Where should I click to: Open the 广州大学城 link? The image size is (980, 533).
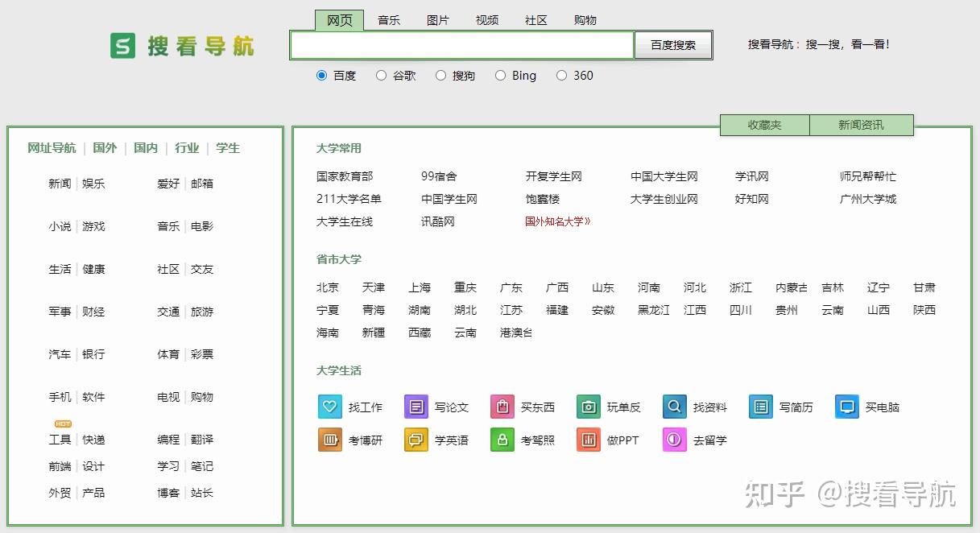click(868, 199)
